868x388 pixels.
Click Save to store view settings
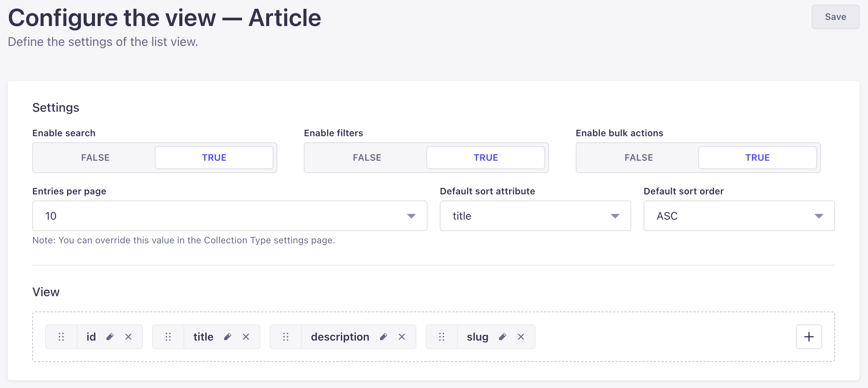pyautogui.click(x=835, y=17)
